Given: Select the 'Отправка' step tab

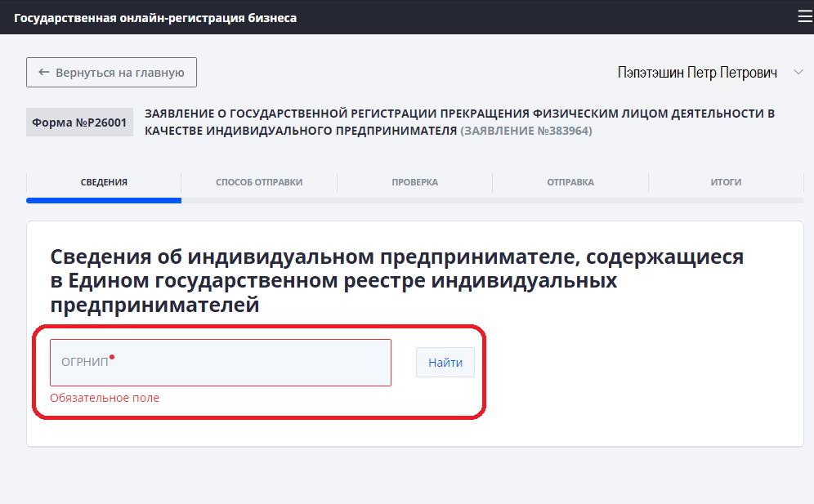Looking at the screenshot, I should tap(570, 182).
